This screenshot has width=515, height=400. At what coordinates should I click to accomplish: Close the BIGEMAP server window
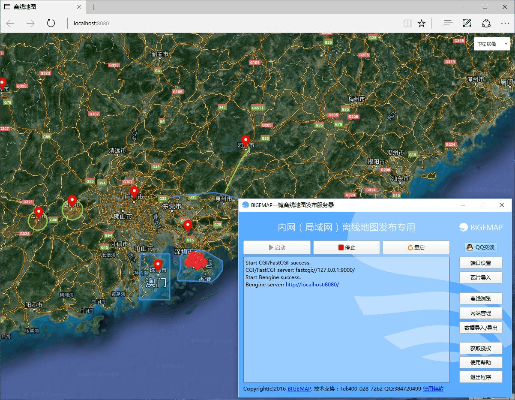click(502, 205)
